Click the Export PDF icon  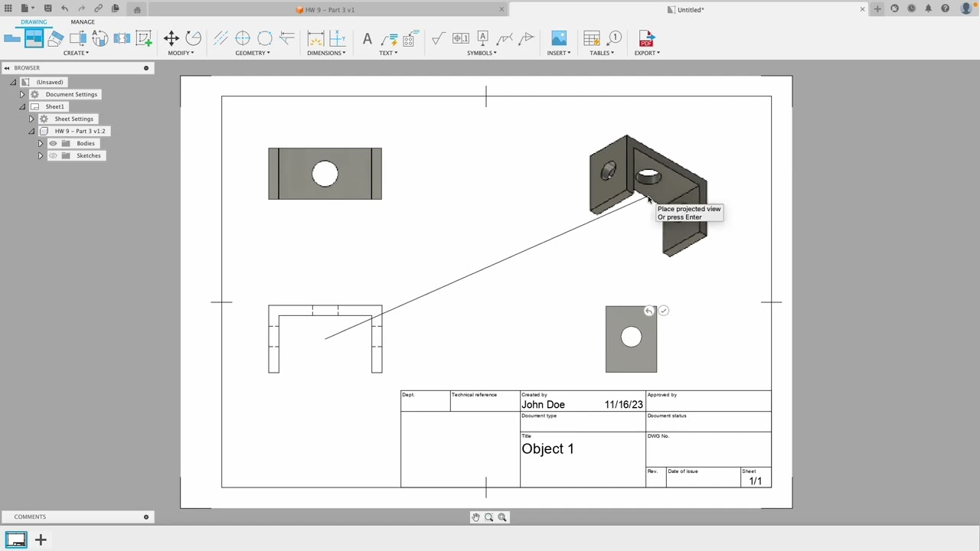click(647, 38)
